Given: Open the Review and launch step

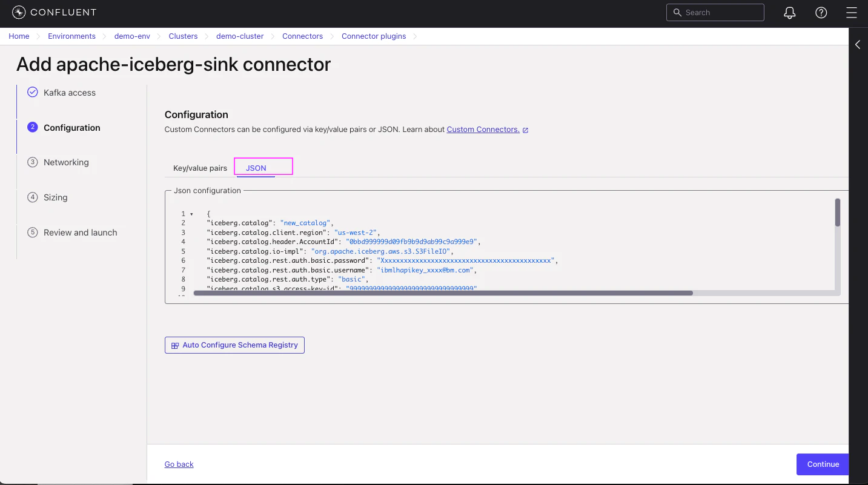Looking at the screenshot, I should tap(81, 233).
